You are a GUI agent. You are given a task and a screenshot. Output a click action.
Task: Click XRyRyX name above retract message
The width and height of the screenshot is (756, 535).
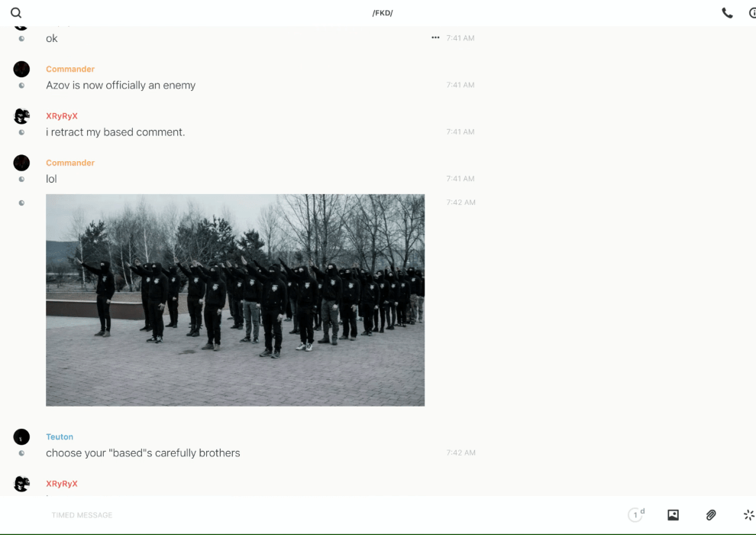(x=62, y=116)
